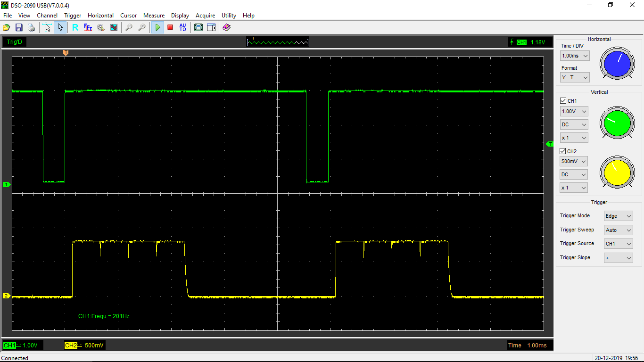Click the 20-12-2019 19:56 date readout
Viewport: 644px width, 362px height.
pos(616,358)
